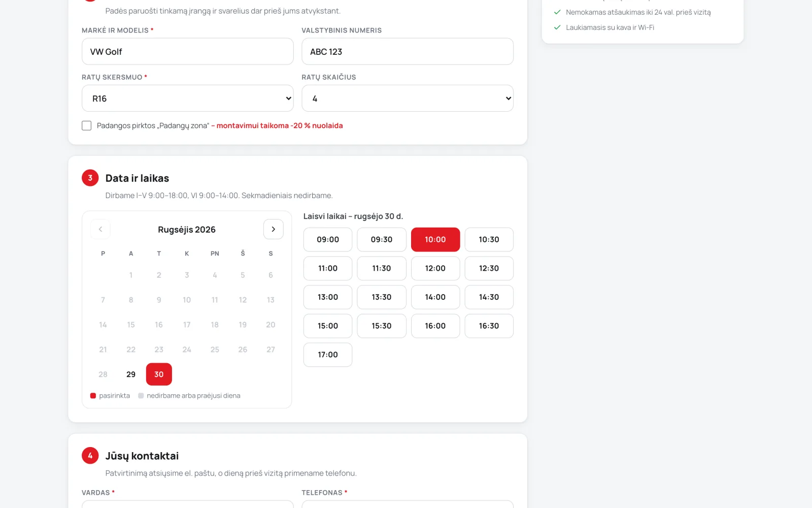Go to the next calendar month
The width and height of the screenshot is (812, 508).
tap(273, 229)
